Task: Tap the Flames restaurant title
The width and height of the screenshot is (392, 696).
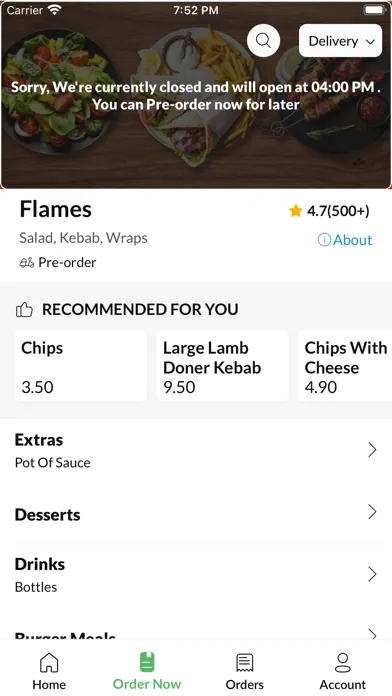Action: point(55,209)
